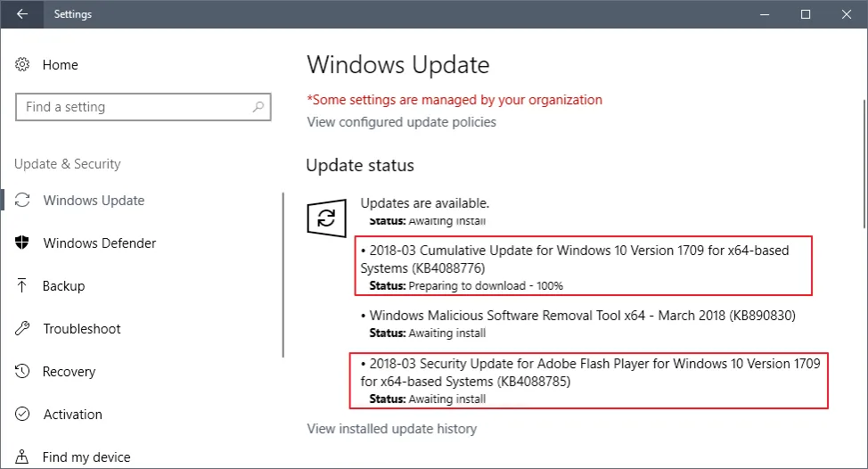Open View installed update history link
The image size is (868, 469).
[x=392, y=429]
